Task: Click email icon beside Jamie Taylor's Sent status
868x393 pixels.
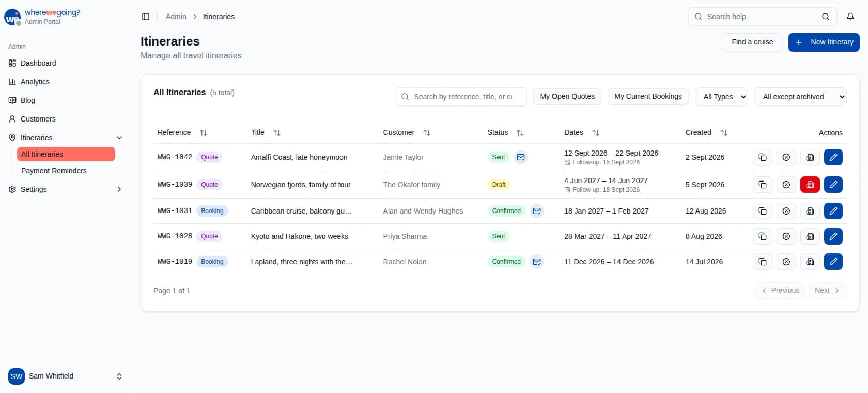Action: 521,157
